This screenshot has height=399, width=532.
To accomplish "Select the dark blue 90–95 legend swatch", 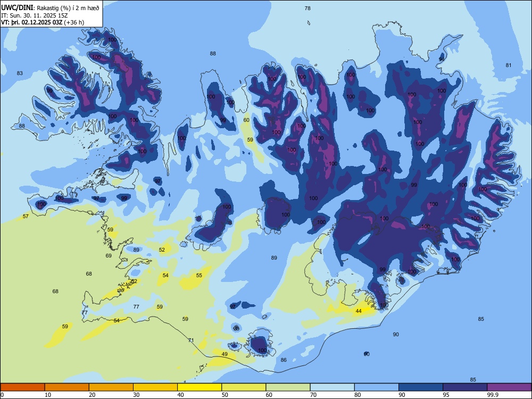I will pyautogui.click(x=421, y=387).
